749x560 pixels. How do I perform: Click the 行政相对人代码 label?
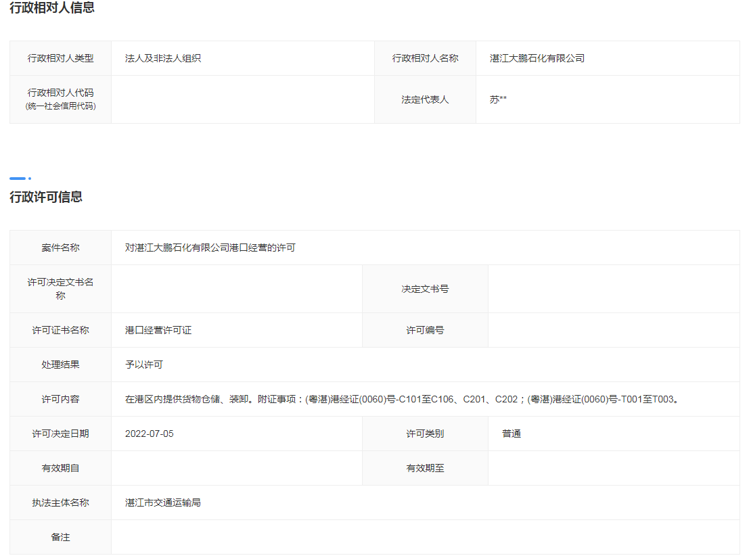pos(61,93)
